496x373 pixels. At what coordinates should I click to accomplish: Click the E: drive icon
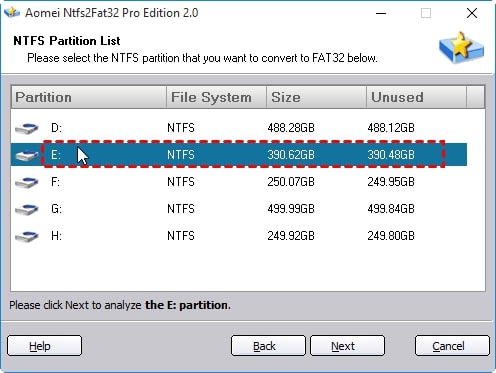(27, 155)
